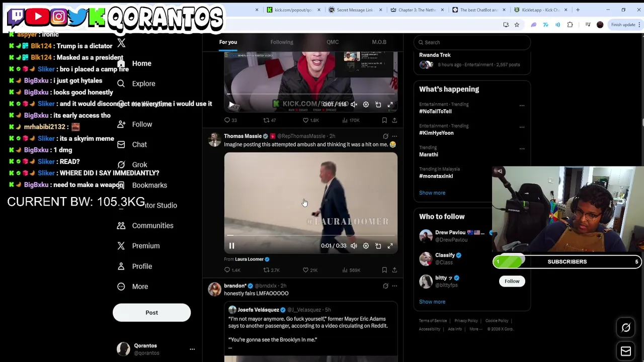Open Bookmarks in the sidebar
Viewport: 644px width, 362px height.
click(x=142, y=185)
